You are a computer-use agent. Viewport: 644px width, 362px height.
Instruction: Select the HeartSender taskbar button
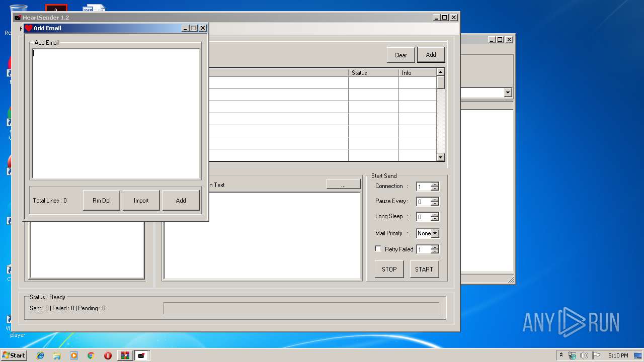pos(141,355)
